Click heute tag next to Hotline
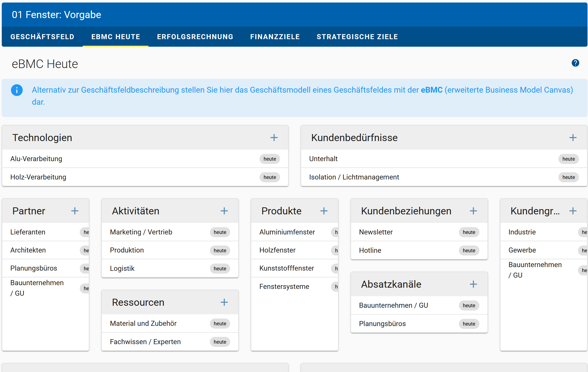This screenshot has height=372, width=588. (x=469, y=251)
